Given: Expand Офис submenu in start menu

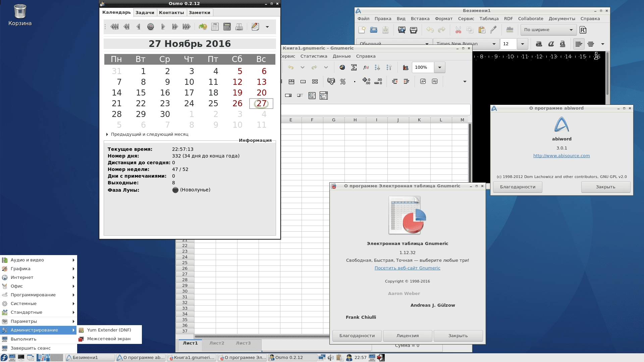Looking at the screenshot, I should tap(39, 286).
